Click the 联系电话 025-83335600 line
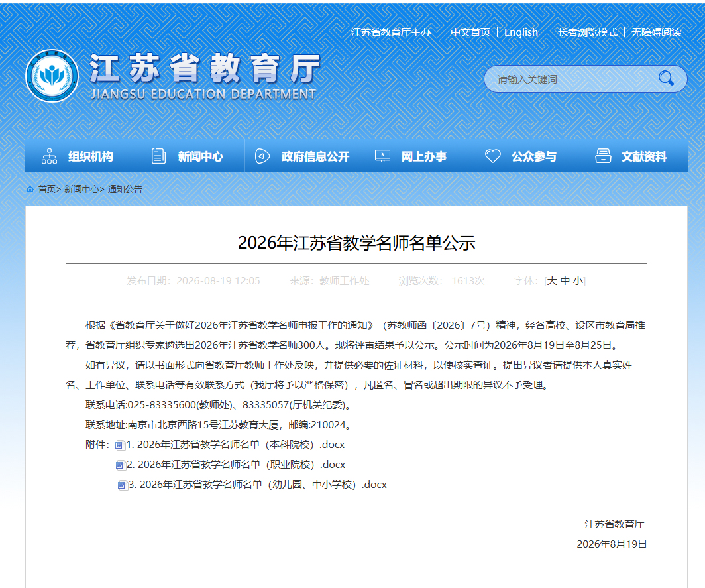The height and width of the screenshot is (588, 705). pos(219,405)
